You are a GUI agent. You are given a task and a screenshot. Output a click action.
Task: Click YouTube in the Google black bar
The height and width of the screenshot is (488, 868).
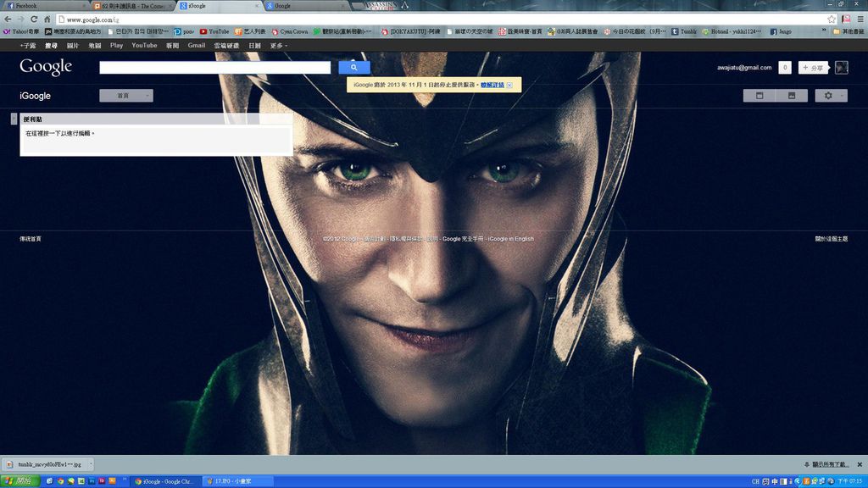[x=144, y=46]
